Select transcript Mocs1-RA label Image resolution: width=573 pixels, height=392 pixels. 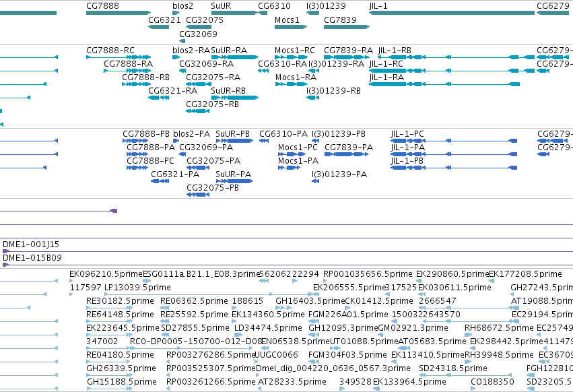(296, 77)
